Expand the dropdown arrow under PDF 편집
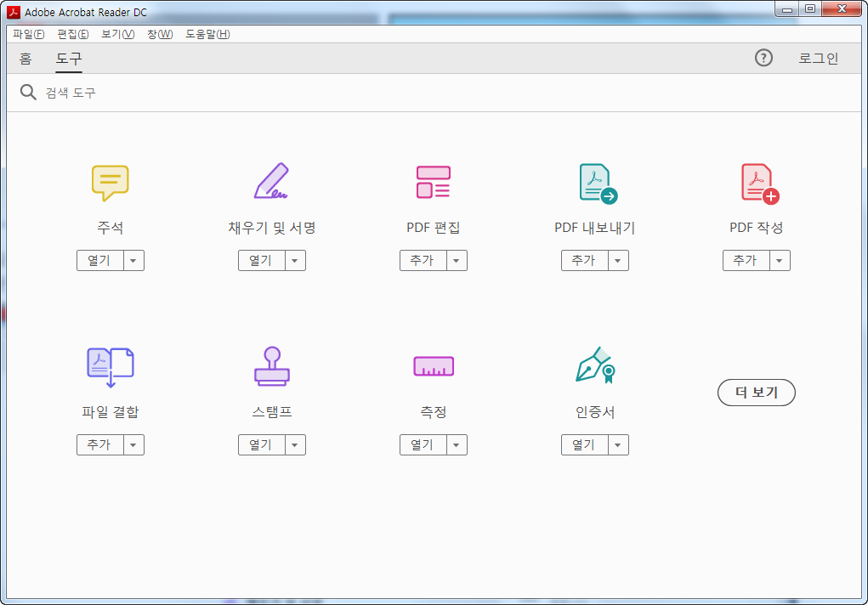The image size is (868, 605). [457, 261]
